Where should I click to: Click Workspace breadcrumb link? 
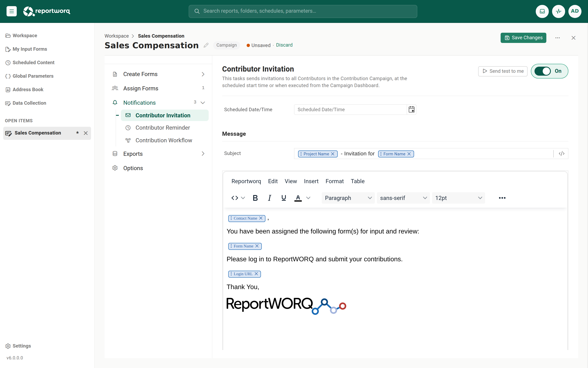pos(117,36)
